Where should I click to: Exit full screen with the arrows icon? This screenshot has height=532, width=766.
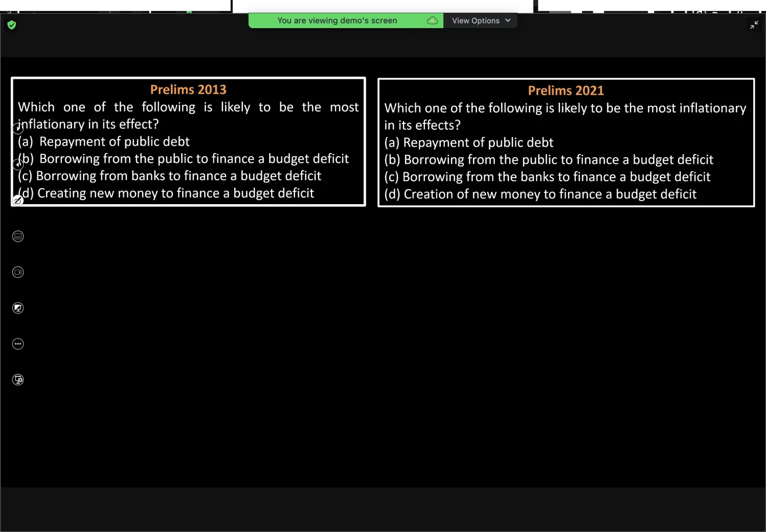click(754, 25)
